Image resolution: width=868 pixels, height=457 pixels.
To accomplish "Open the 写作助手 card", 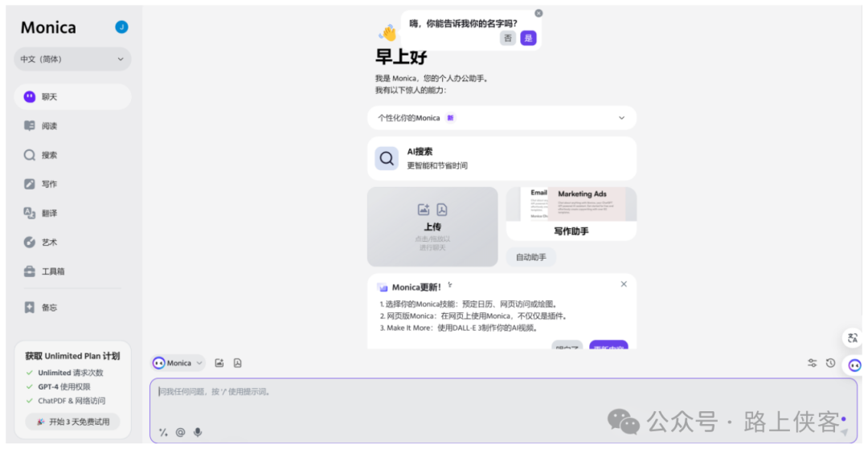I will pos(571,214).
